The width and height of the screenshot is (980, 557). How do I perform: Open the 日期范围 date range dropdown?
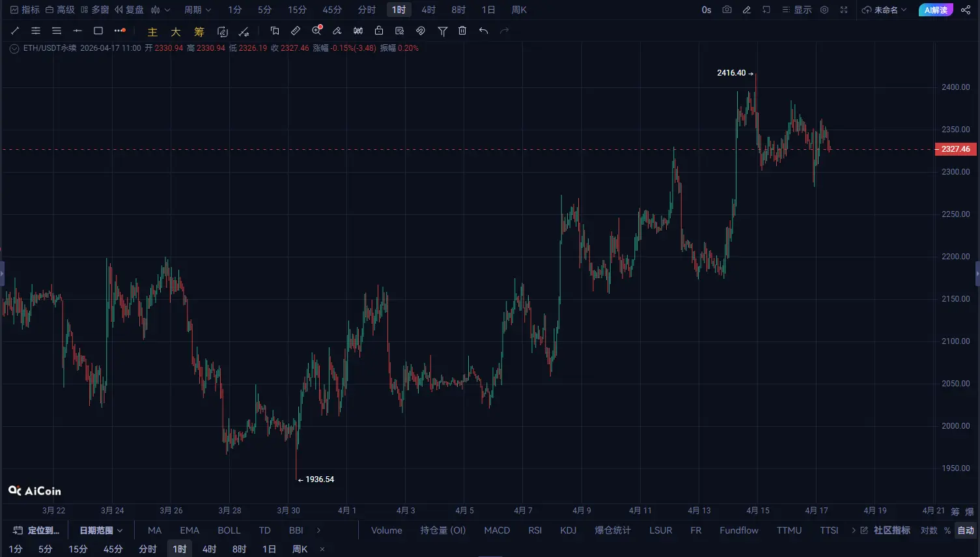tap(101, 530)
